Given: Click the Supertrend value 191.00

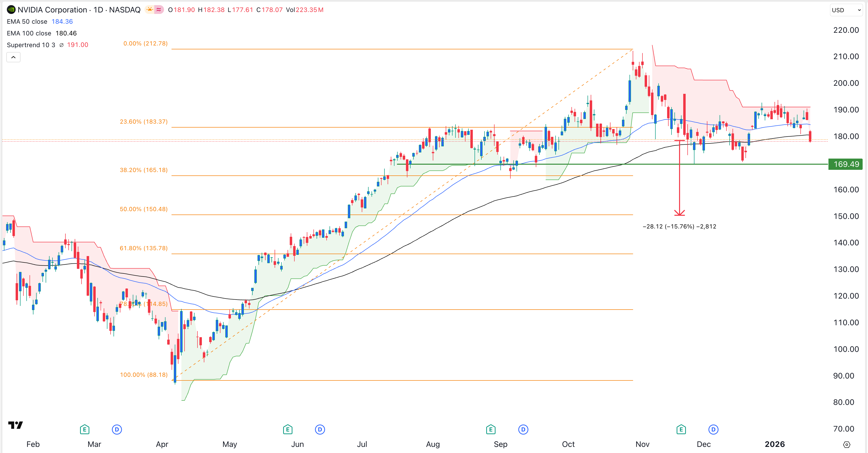Looking at the screenshot, I should coord(78,45).
